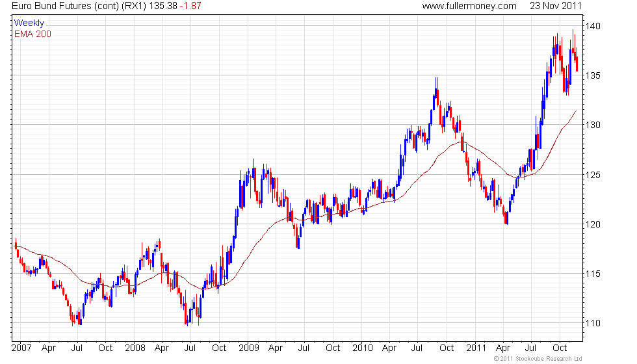637x364 pixels.
Task: Click the 140 price axis label
Action: click(x=595, y=26)
